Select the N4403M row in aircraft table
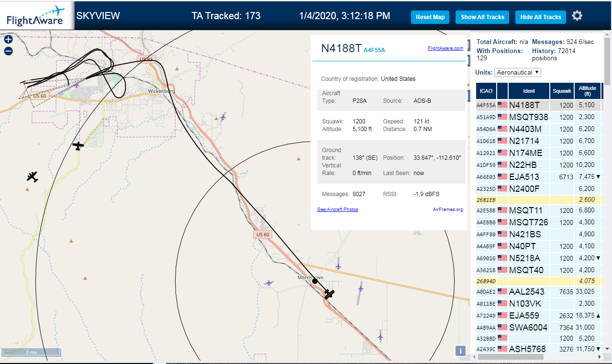 click(539, 129)
